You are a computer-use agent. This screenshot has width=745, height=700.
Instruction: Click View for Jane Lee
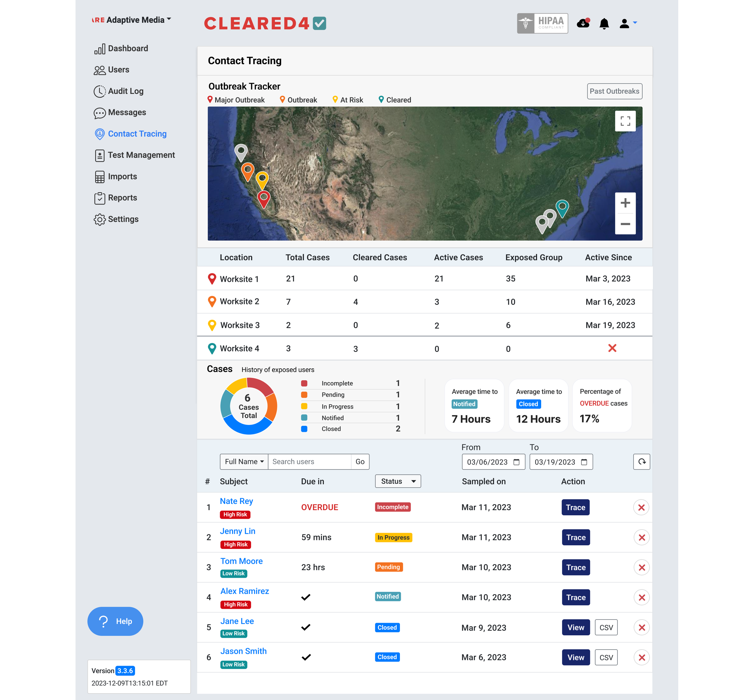coord(576,627)
